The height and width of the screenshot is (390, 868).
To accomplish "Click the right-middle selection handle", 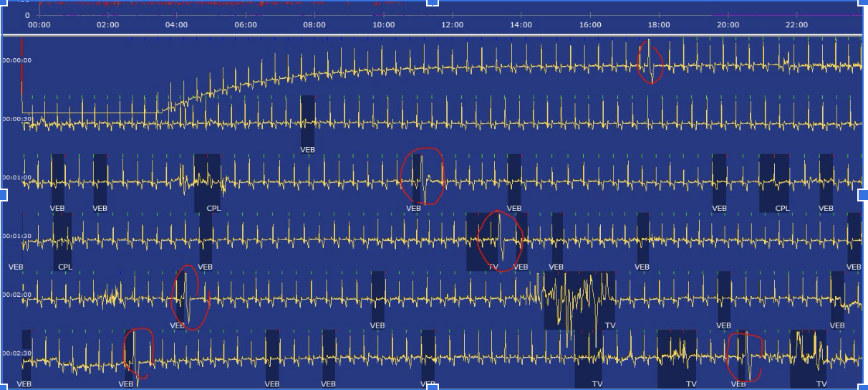I will tap(863, 195).
